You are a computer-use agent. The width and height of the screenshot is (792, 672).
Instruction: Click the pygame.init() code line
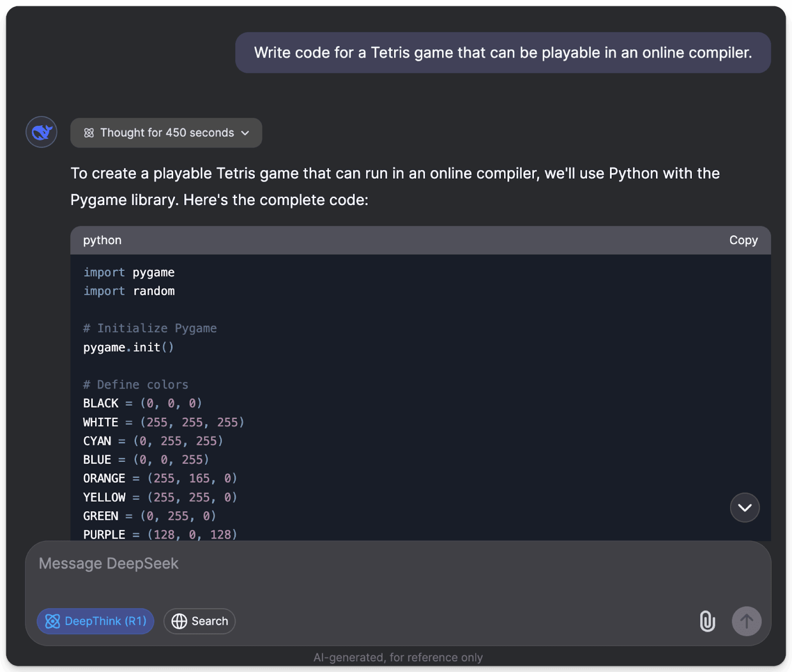(x=129, y=347)
